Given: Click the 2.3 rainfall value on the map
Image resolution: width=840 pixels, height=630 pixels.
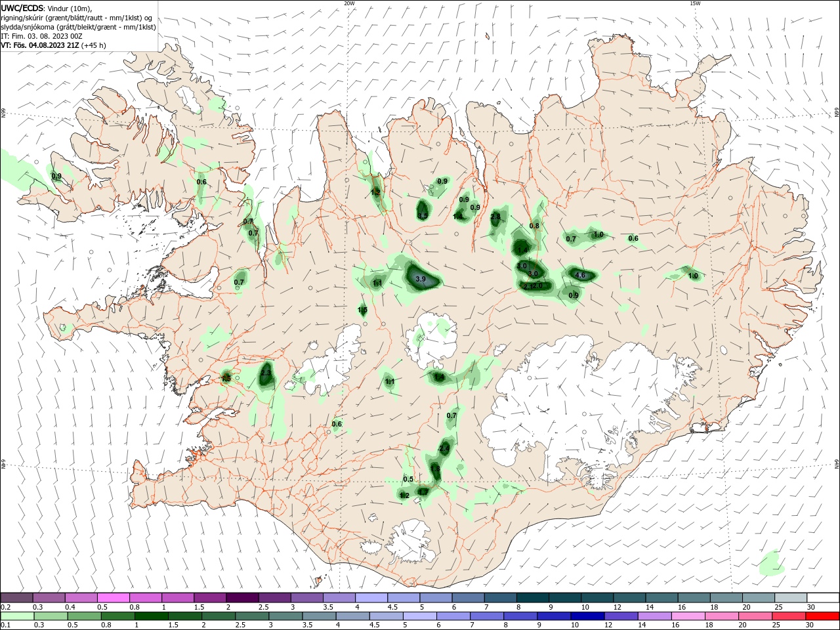Looking at the screenshot, I should pyautogui.click(x=266, y=373).
